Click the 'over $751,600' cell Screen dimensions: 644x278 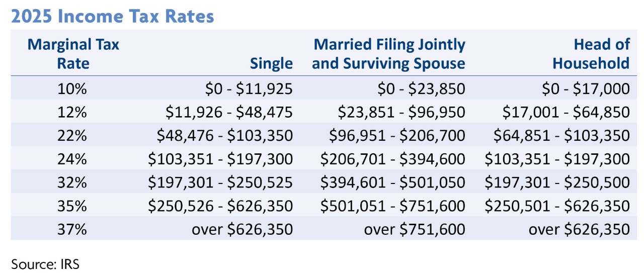coord(414,229)
